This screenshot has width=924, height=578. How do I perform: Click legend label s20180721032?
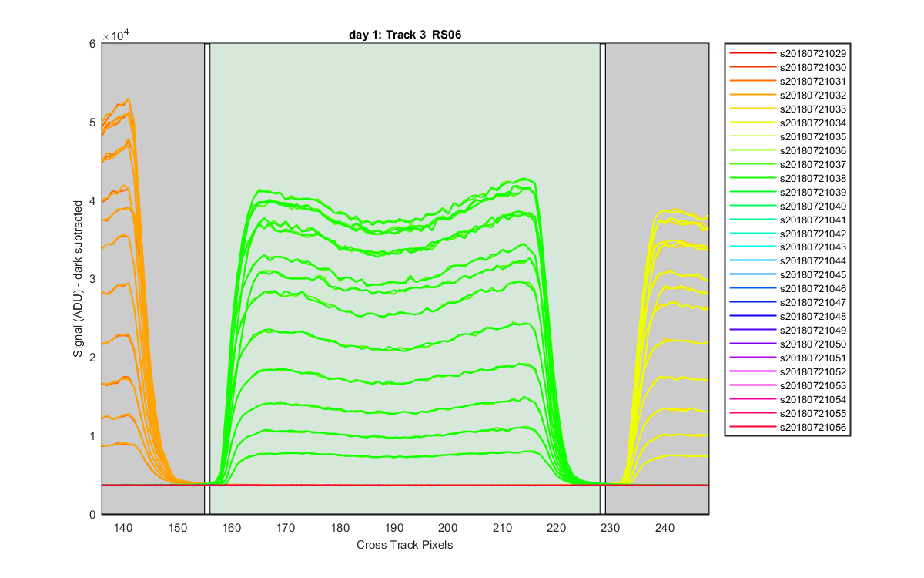pyautogui.click(x=813, y=96)
